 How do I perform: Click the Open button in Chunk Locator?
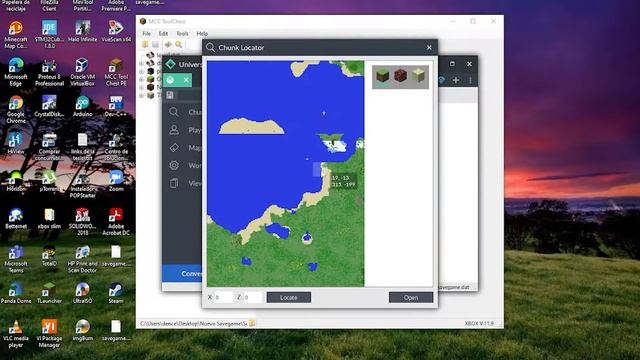tap(411, 298)
